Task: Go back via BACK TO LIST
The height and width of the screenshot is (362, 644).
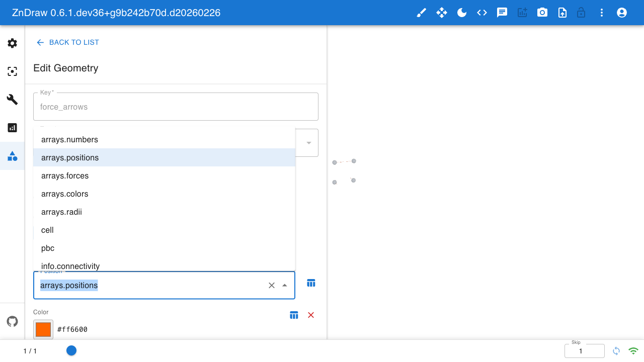Action: pos(67,42)
